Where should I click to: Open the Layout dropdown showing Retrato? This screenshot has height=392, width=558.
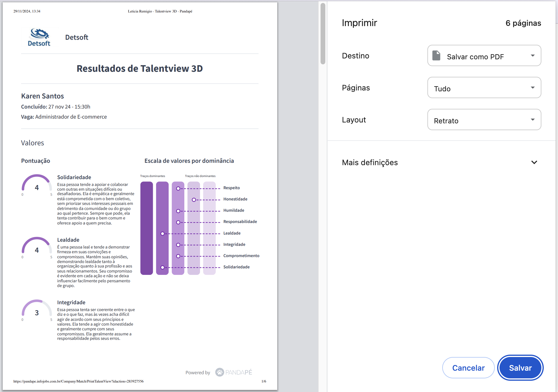[484, 120]
